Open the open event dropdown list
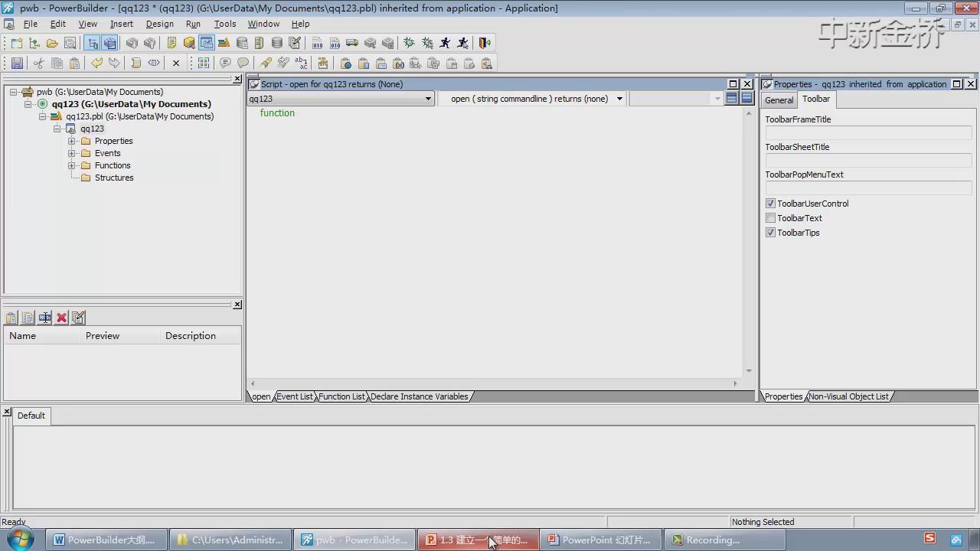Screen dimensions: 980x551 [619, 99]
